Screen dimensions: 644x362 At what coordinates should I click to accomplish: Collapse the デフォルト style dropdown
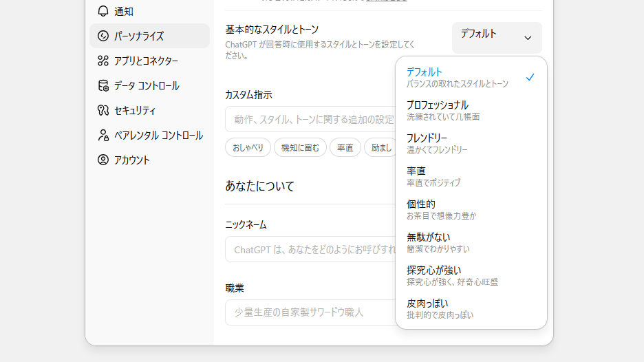point(497,37)
